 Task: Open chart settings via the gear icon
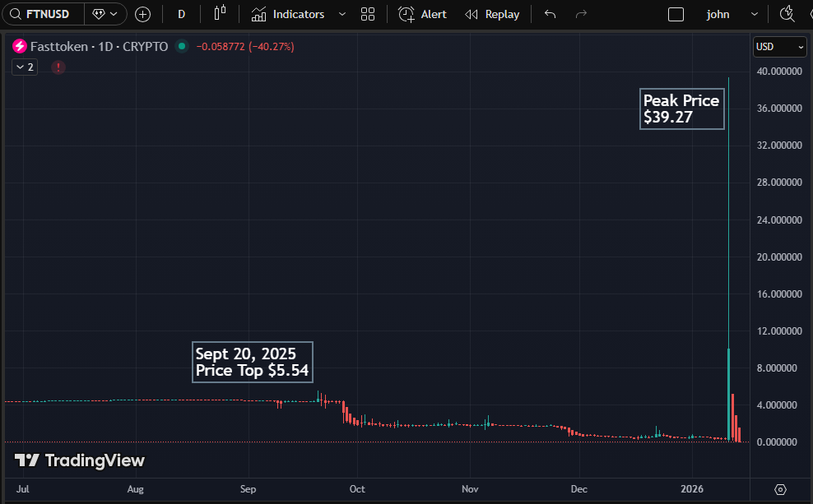pos(781,488)
